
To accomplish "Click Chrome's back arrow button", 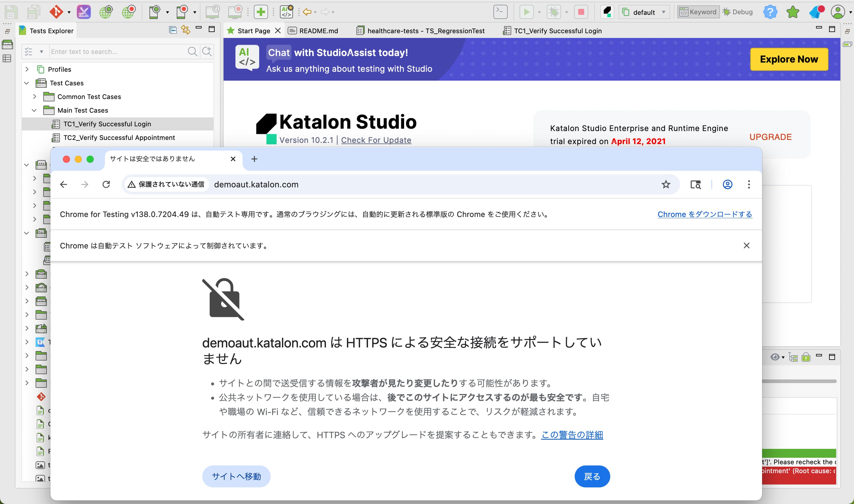I will tap(63, 184).
